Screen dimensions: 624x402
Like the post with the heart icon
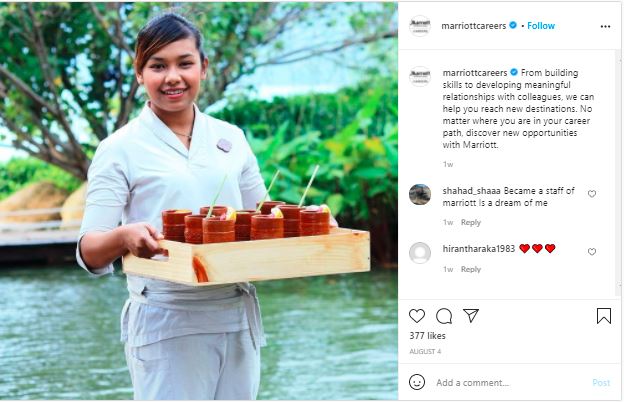pyautogui.click(x=417, y=316)
